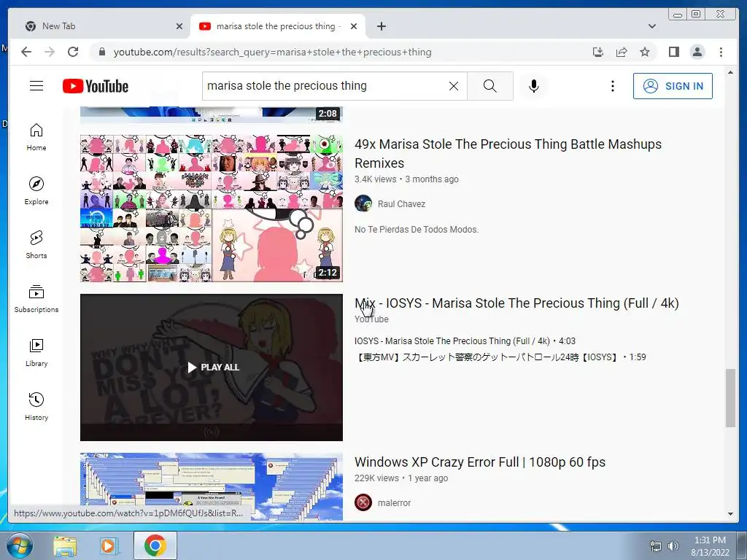
Task: Open Subscriptions in the YouTube sidebar
Action: coord(36,298)
